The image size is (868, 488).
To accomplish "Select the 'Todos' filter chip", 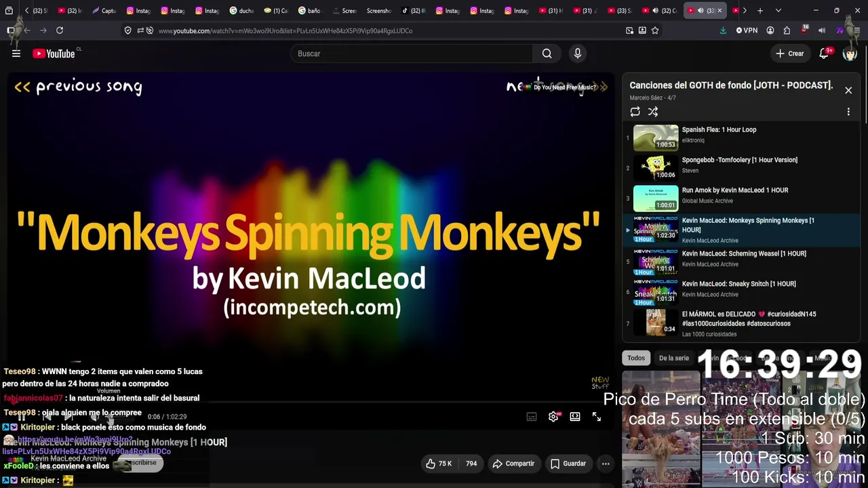I will (x=636, y=359).
